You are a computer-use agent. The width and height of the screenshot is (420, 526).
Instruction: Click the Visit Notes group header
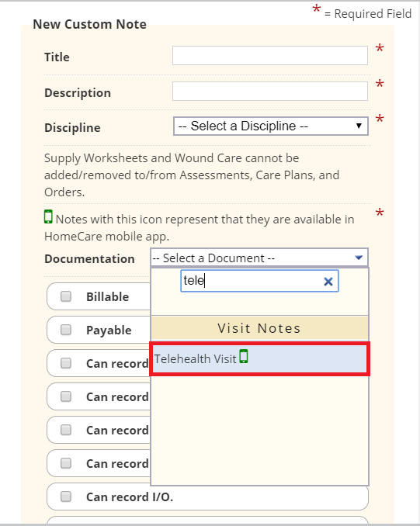tap(259, 328)
